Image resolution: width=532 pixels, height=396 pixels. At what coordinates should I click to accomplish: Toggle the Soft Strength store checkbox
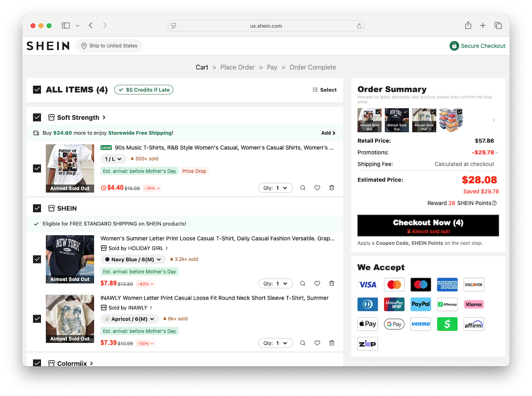[37, 117]
